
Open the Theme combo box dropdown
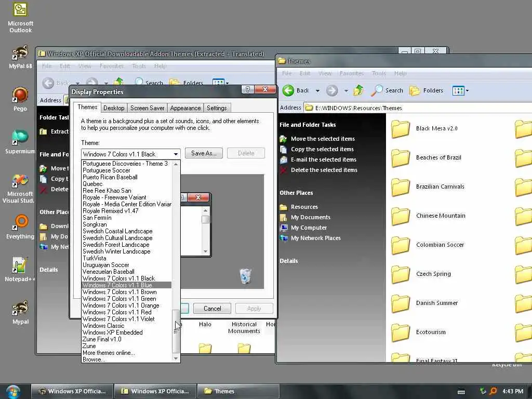coord(176,154)
